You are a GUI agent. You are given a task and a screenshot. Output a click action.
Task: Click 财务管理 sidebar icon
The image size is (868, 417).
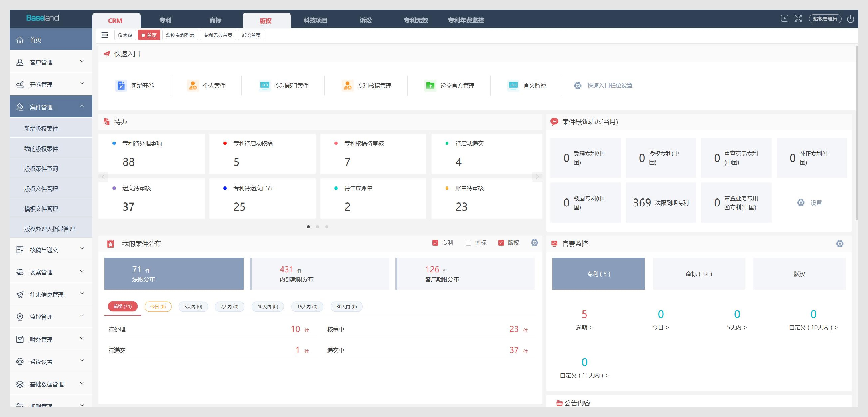click(x=20, y=339)
